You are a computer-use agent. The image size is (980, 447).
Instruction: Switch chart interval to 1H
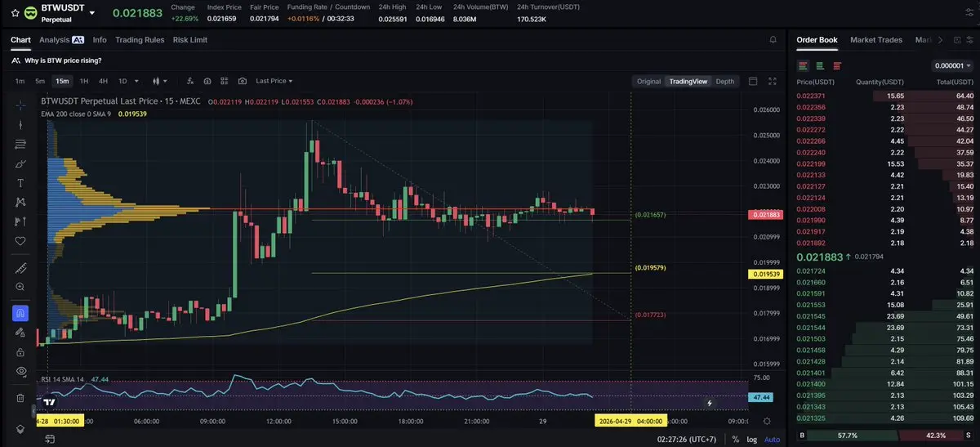pyautogui.click(x=84, y=81)
